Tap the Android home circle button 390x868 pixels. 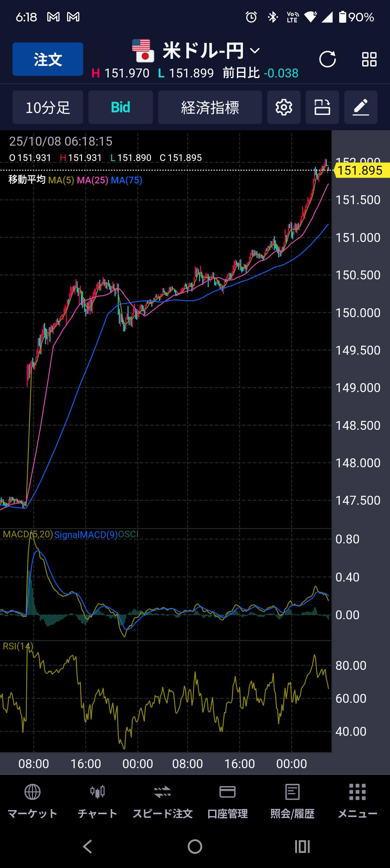pos(195,846)
